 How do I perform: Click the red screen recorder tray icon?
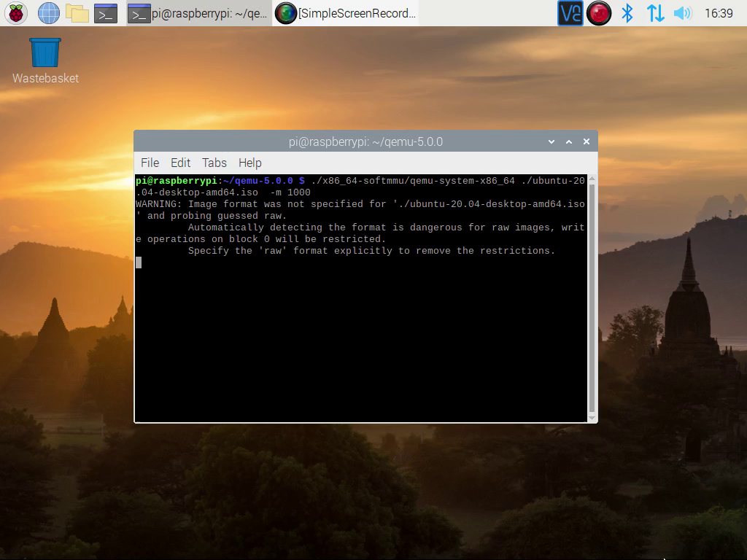click(599, 13)
